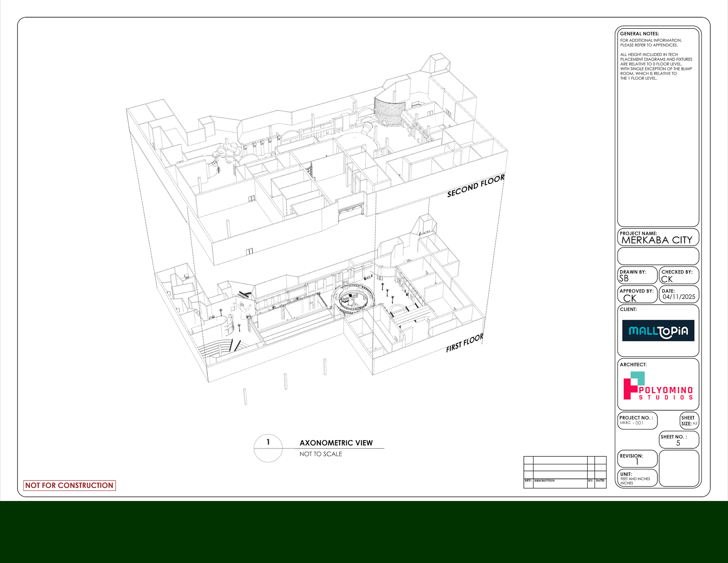Viewport: 728px width, 563px height.
Task: Switch to the AXONOMETRIC VIEW title
Action: click(x=337, y=443)
